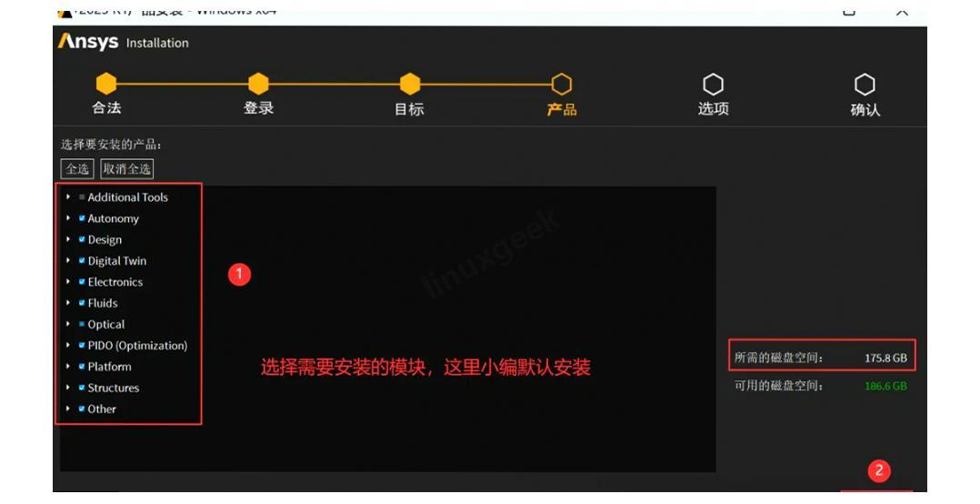The image size is (980, 504).
Task: Go to the 登录 step label
Action: 259,108
